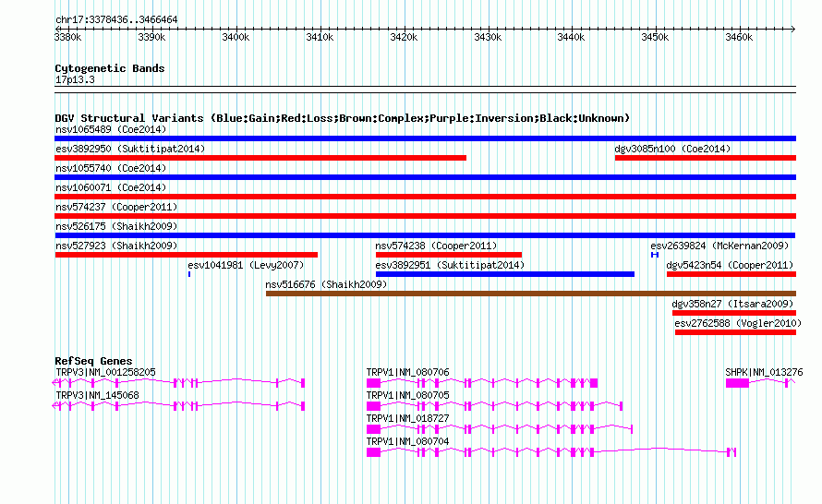This screenshot has width=822, height=504.
Task: Select the red esv2762588 loss bar
Action: click(x=735, y=332)
